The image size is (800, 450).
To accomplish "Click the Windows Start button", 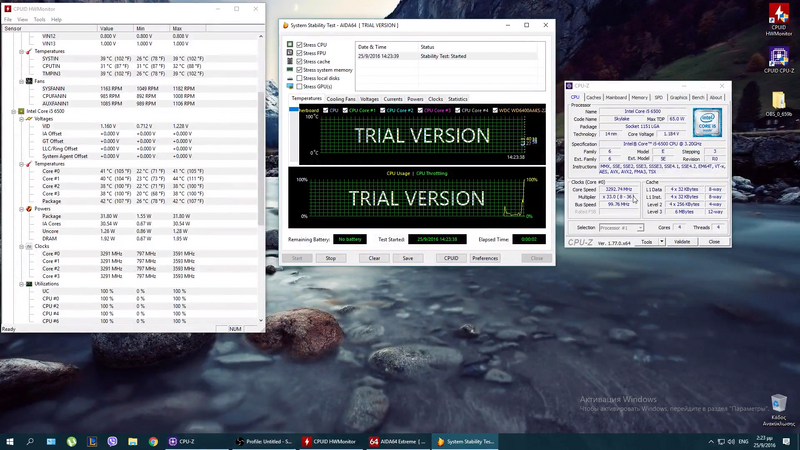I will [9, 441].
